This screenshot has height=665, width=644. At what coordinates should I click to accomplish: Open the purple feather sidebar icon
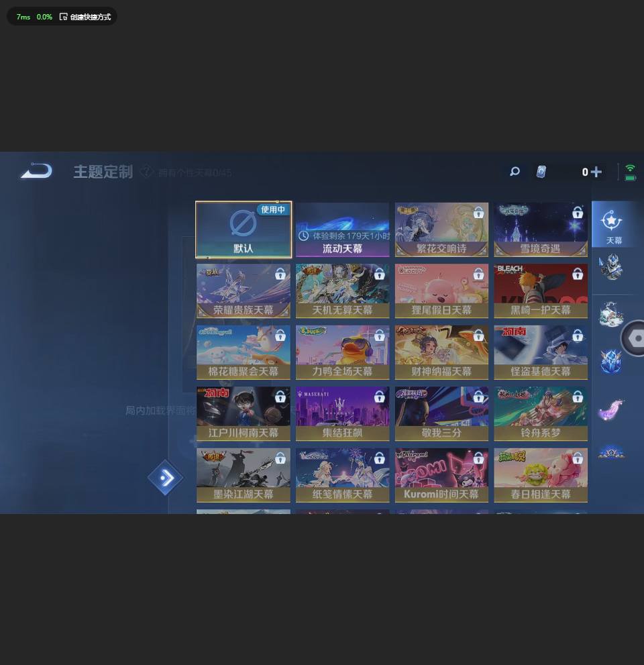(x=611, y=409)
